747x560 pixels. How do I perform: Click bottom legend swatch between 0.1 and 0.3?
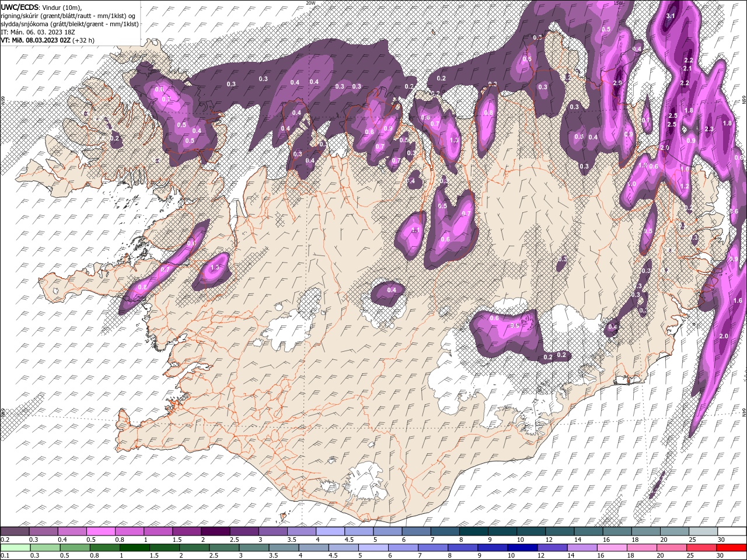(x=15, y=548)
